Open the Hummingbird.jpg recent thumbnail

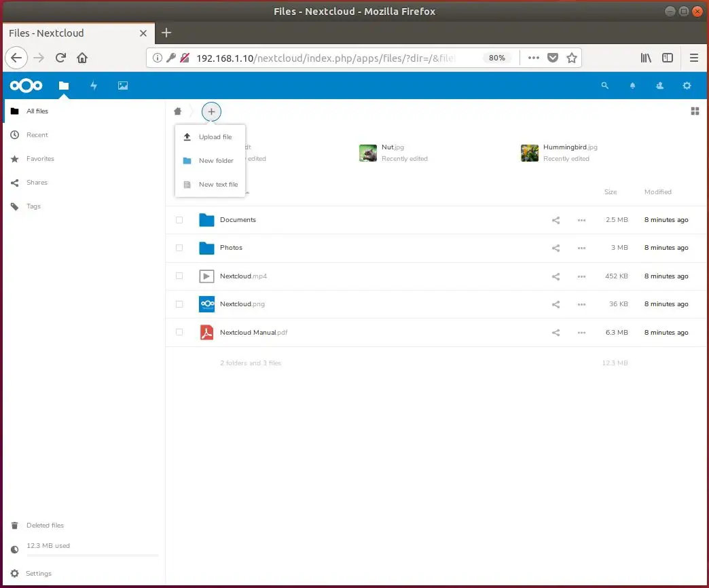pyautogui.click(x=530, y=153)
